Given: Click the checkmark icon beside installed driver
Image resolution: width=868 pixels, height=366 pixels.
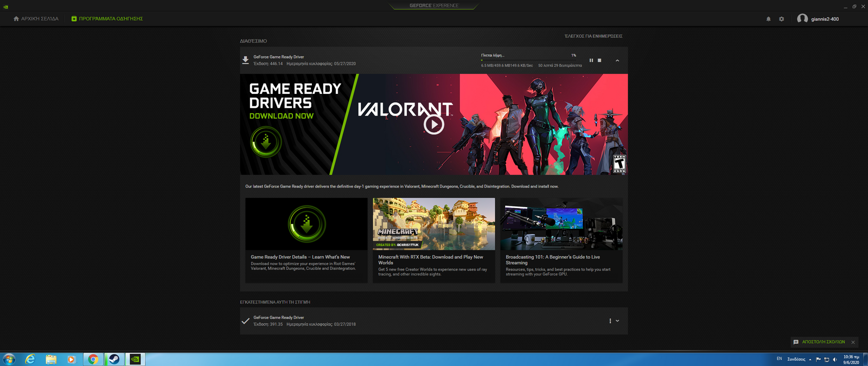Looking at the screenshot, I should tap(245, 321).
